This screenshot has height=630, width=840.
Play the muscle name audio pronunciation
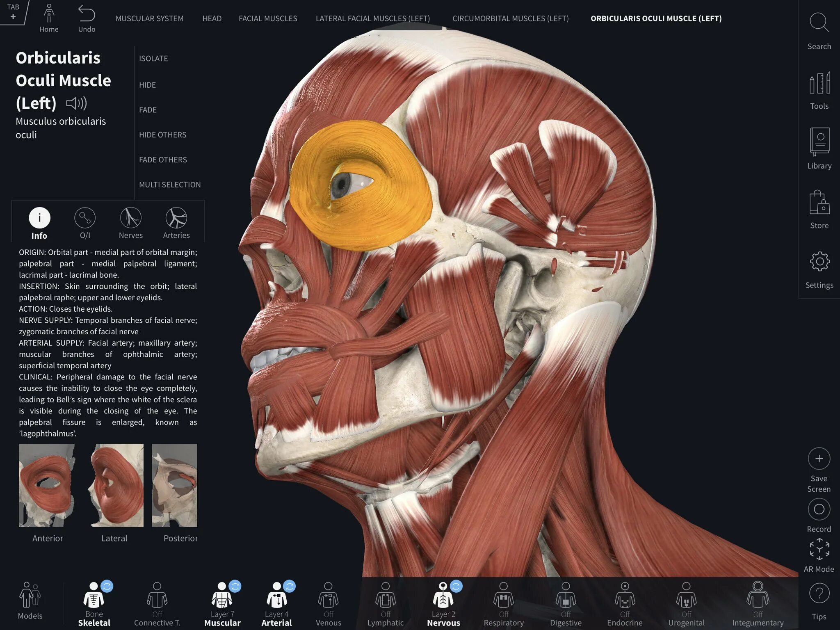[77, 103]
